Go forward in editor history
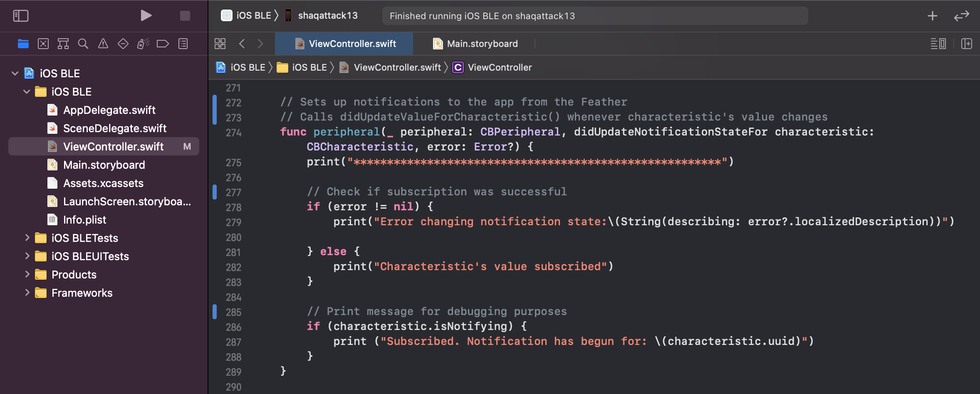Image resolution: width=980 pixels, height=394 pixels. click(x=260, y=44)
